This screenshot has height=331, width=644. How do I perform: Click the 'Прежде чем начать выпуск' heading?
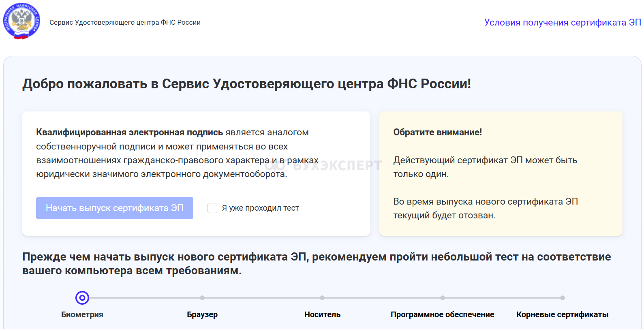[317, 264]
